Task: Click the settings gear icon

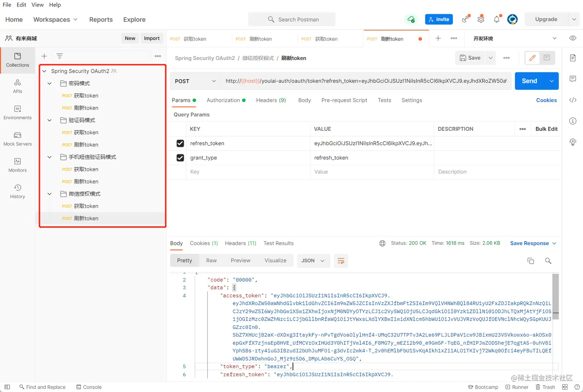Action: point(481,19)
